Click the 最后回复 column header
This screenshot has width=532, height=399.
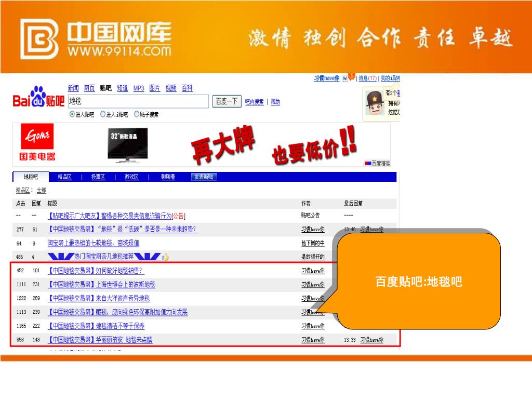(353, 203)
